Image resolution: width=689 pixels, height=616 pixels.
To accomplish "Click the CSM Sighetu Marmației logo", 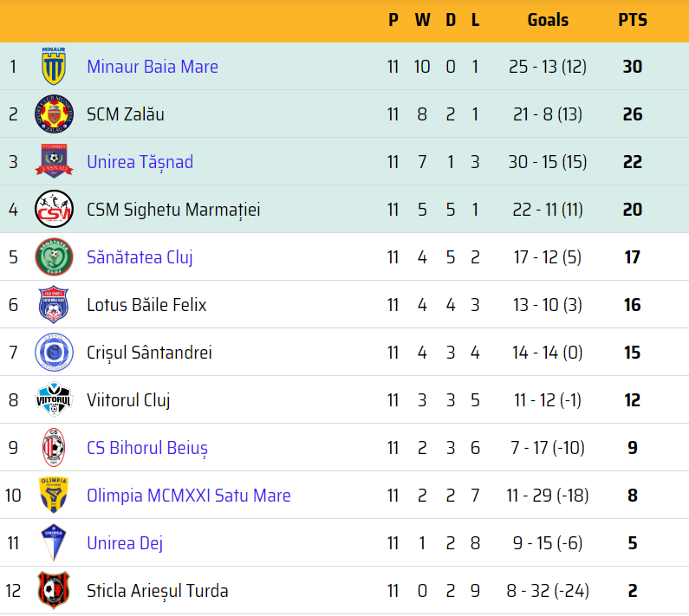I will [54, 210].
